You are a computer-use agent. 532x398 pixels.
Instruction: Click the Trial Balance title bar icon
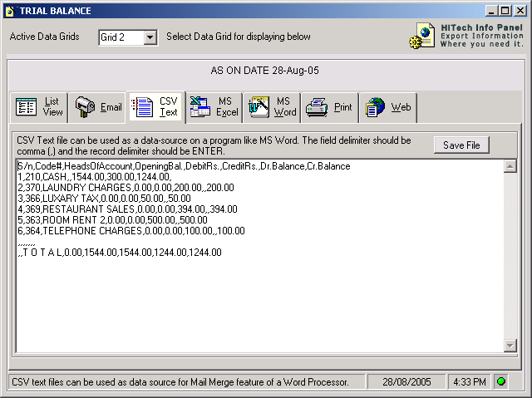pos(10,11)
